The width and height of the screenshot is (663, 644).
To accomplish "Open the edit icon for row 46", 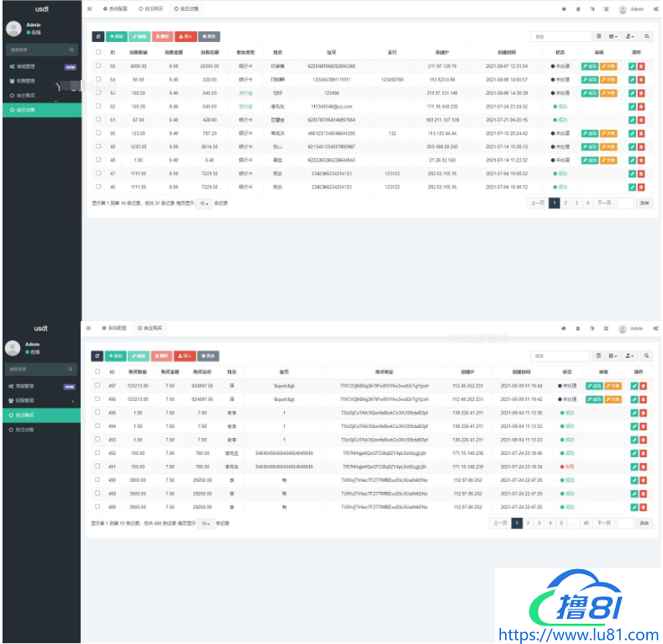I will (632, 187).
